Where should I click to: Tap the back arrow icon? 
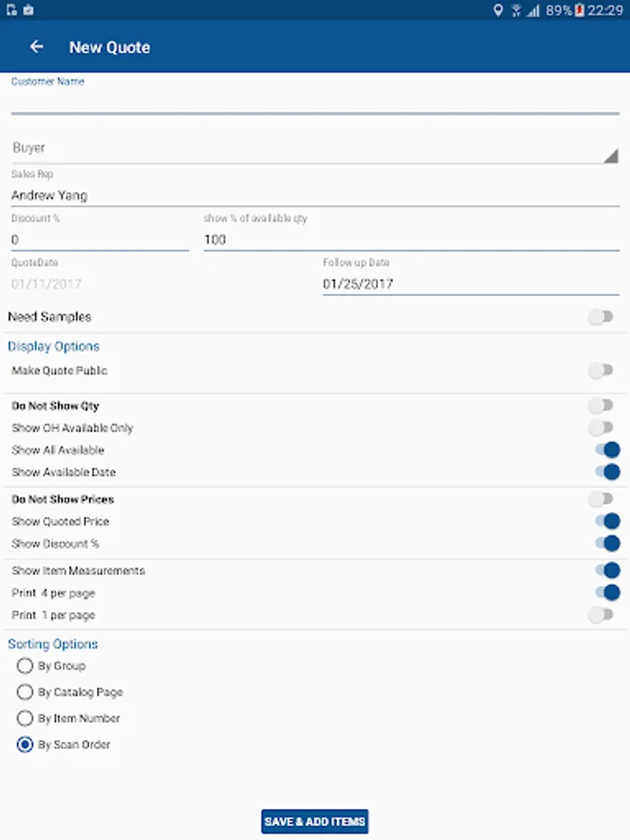coord(36,47)
